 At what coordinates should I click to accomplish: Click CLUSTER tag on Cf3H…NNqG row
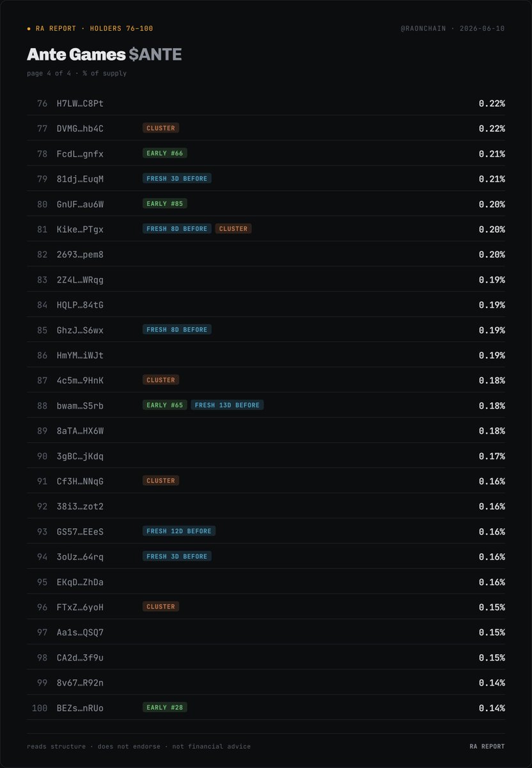[x=160, y=481]
